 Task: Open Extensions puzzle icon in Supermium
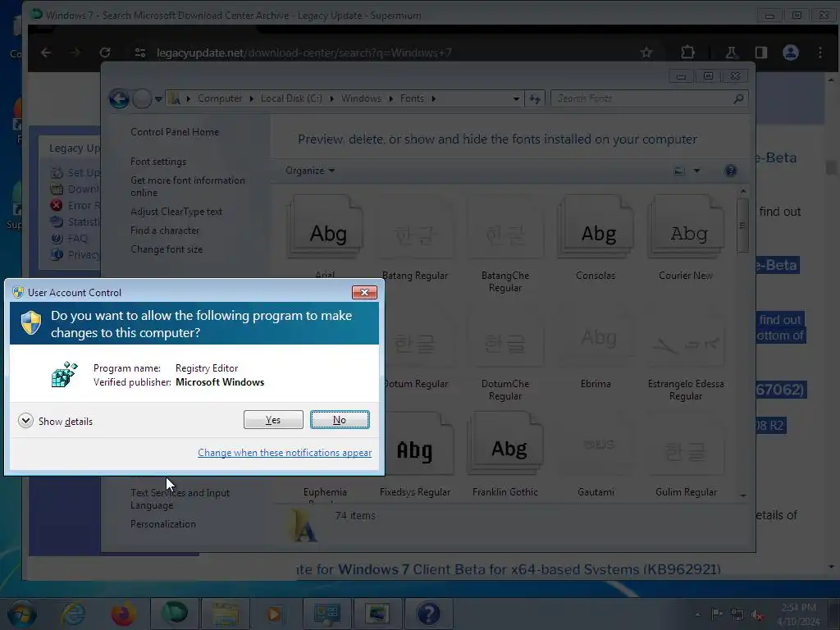tap(688, 52)
